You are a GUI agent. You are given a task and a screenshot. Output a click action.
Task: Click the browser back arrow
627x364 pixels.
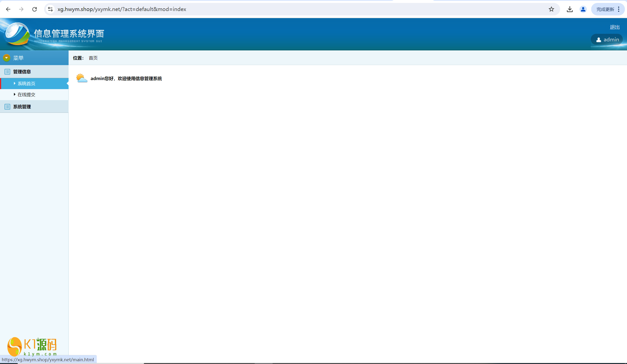[8, 9]
